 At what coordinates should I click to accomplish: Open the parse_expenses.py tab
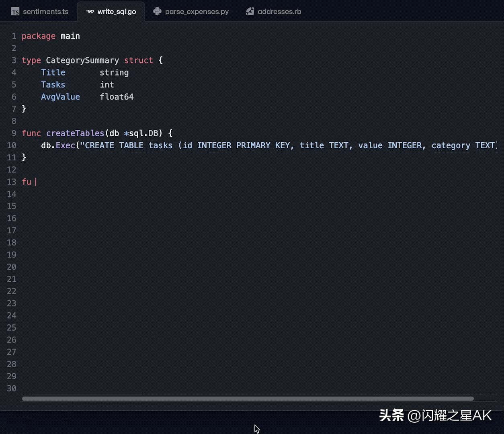[197, 12]
